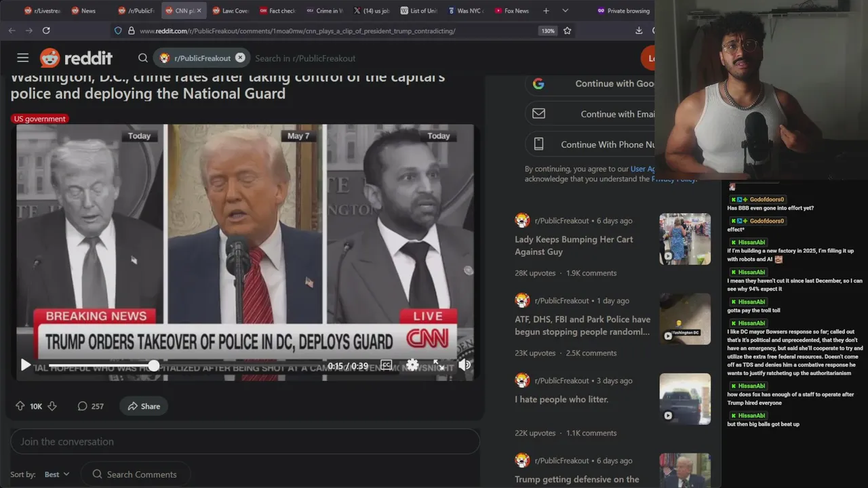The image size is (868, 488).
Task: Open the Sort by Best dropdown
Action: [57, 474]
